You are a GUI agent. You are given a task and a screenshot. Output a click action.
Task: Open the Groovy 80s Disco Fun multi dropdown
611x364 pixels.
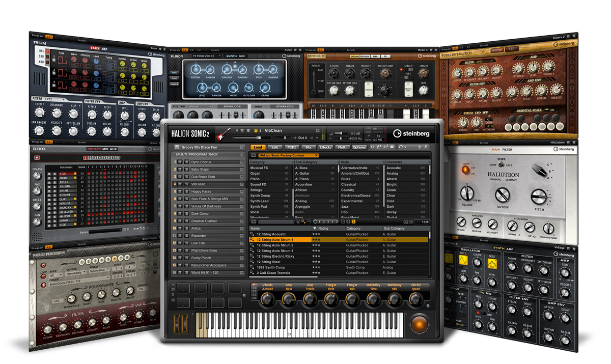click(241, 147)
